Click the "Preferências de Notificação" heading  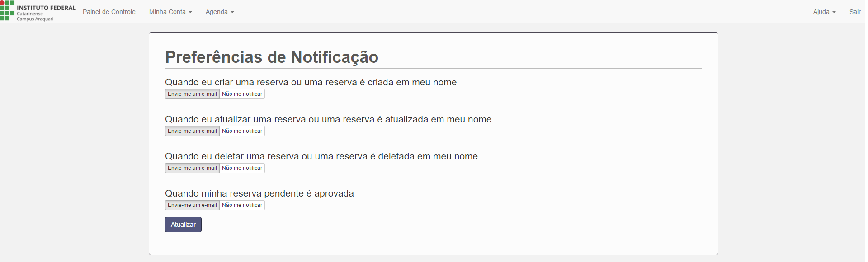[272, 57]
